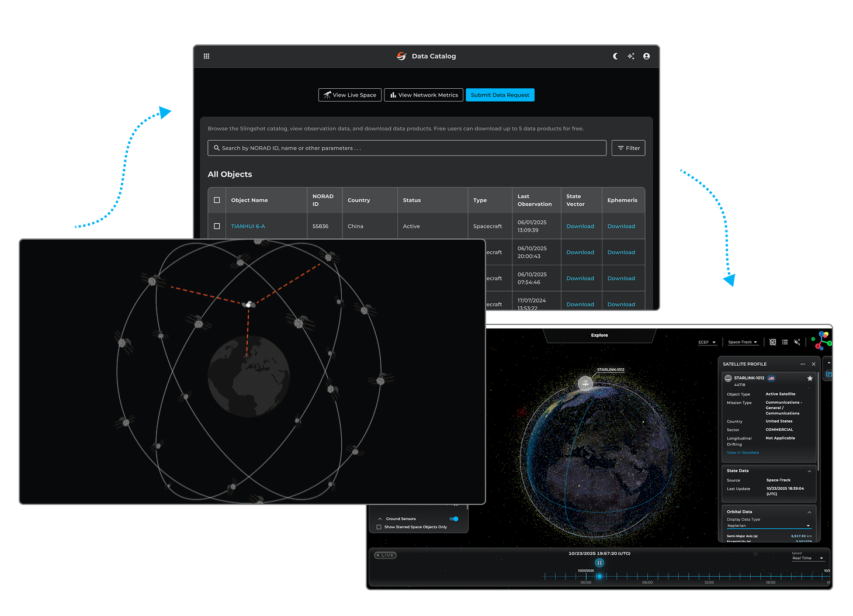Click the sparkle assistant icon in the top bar
Screen dimensions: 853x616
(x=631, y=56)
